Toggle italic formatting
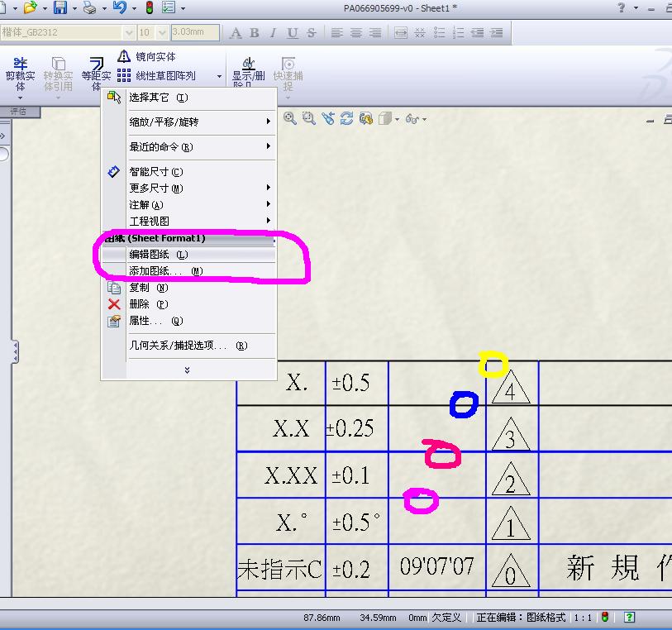 click(273, 32)
